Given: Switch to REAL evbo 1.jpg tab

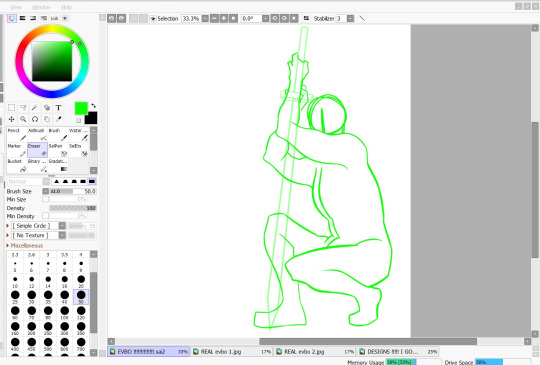Looking at the screenshot, I should click(x=232, y=352).
